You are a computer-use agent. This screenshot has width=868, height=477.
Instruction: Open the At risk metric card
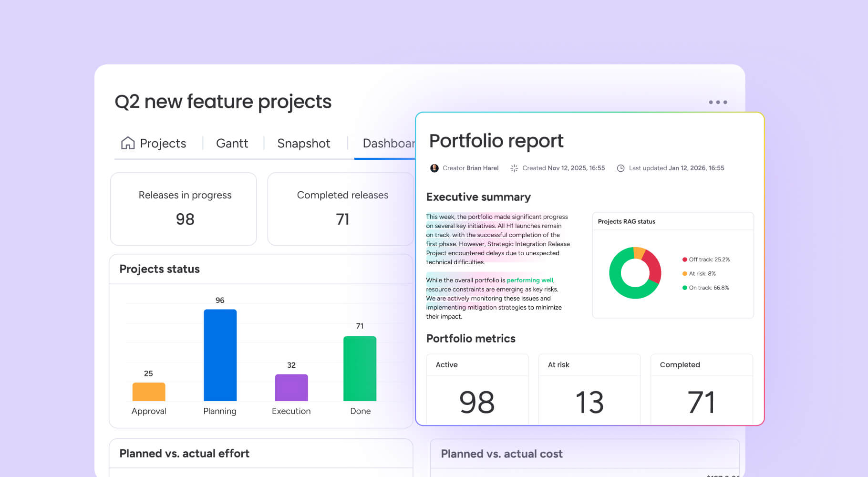coord(589,389)
